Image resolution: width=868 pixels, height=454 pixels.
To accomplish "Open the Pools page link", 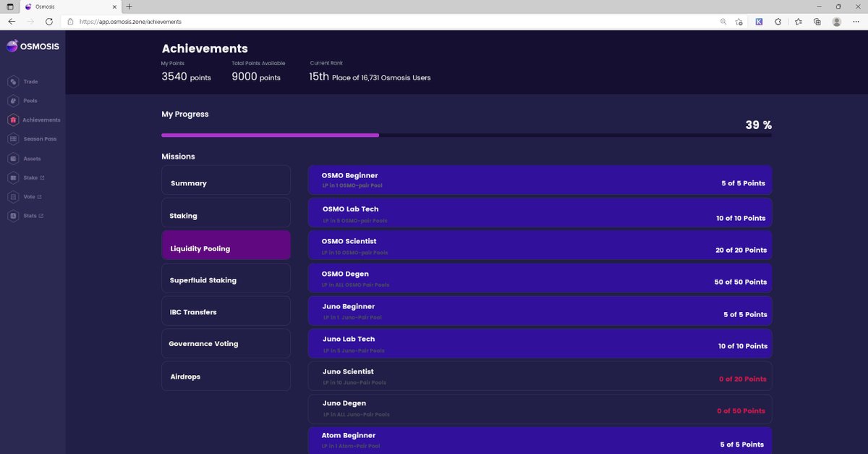I will pyautogui.click(x=30, y=101).
